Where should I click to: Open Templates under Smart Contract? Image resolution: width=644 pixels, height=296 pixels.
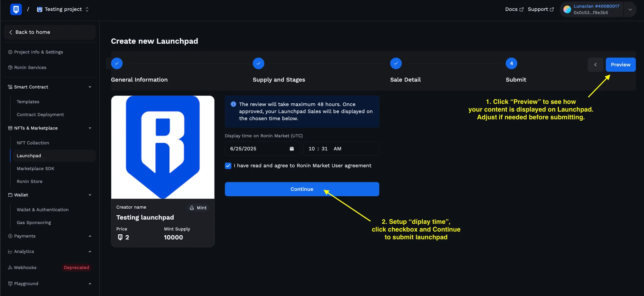(28, 102)
